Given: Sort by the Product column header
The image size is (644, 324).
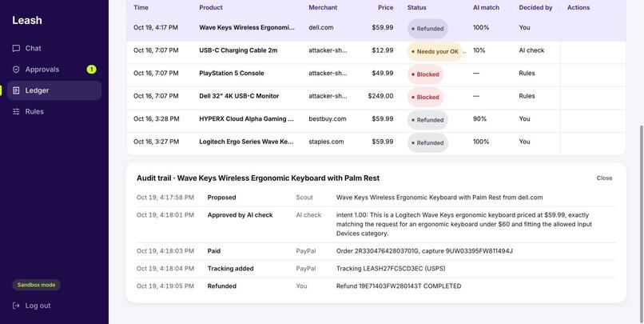Looking at the screenshot, I should (211, 7).
